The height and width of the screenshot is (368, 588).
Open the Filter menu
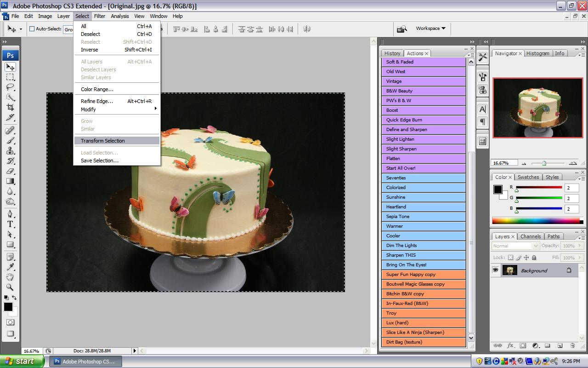click(x=100, y=16)
